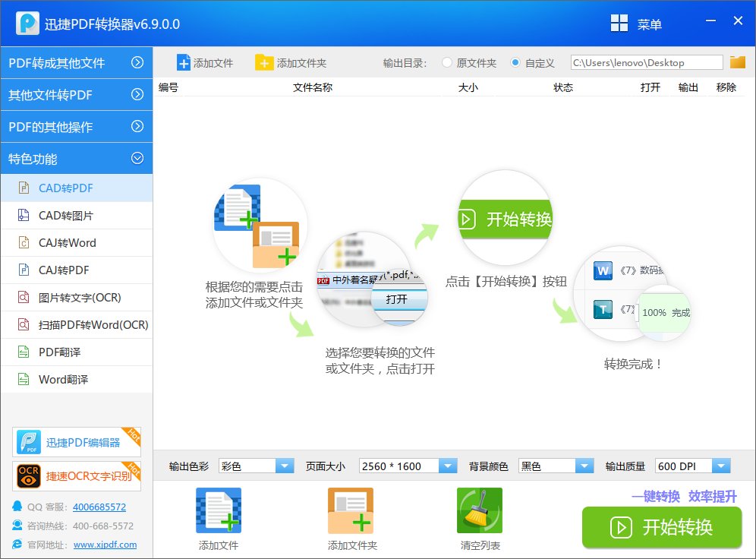This screenshot has width=756, height=559.
Task: Click the PDF翻译 icon in sidebar
Action: (24, 352)
